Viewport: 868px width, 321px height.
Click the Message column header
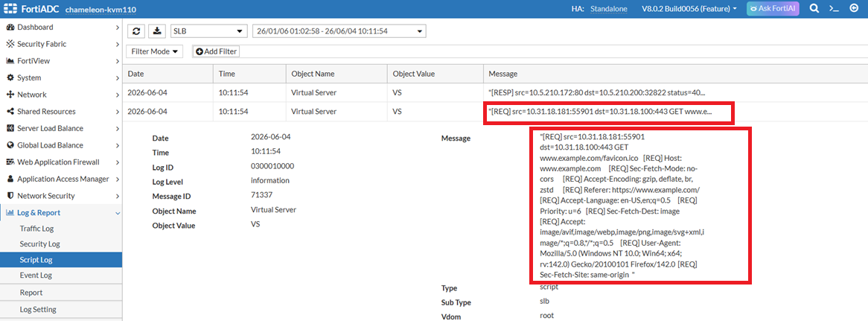[x=675, y=74]
